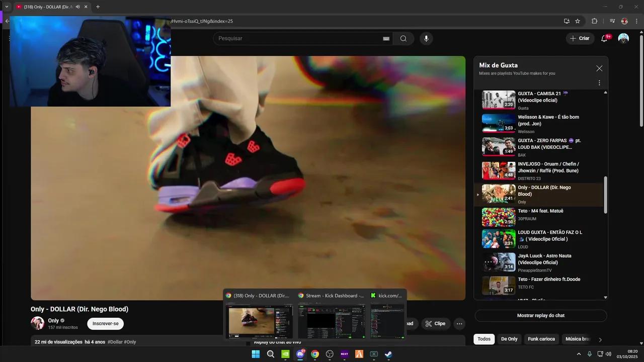
Task: Bookmark this page with the star icon
Action: [x=578, y=21]
